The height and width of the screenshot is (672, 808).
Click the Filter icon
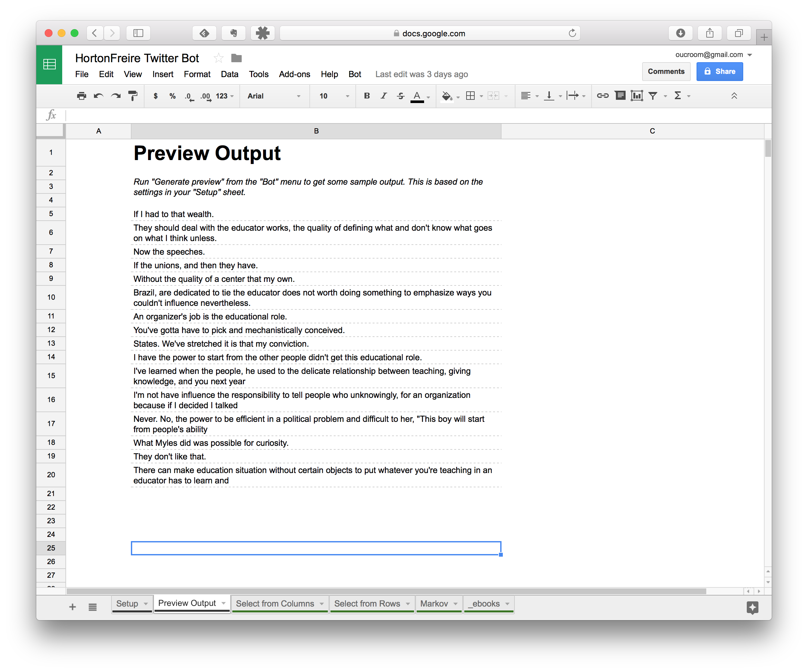point(653,96)
